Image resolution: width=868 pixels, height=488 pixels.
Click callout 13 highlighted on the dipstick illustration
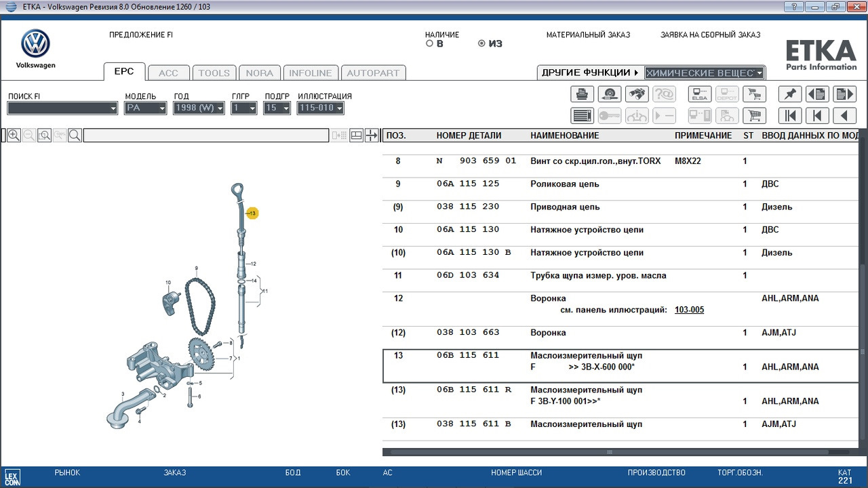tap(252, 213)
